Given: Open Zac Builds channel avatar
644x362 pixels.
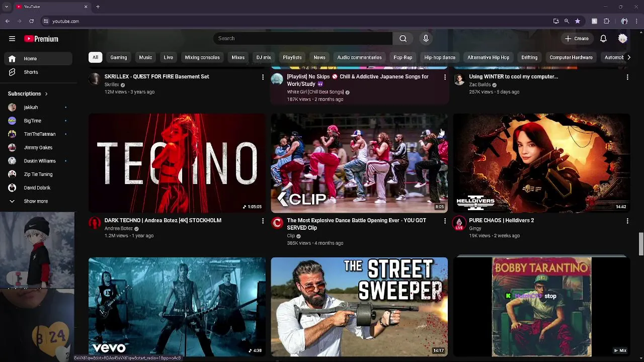Looking at the screenshot, I should pyautogui.click(x=459, y=79).
